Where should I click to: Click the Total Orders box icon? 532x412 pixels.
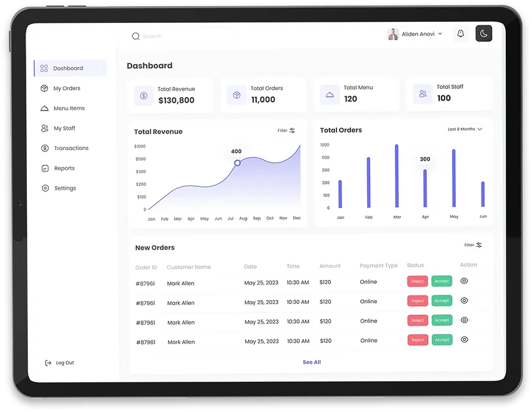point(237,95)
